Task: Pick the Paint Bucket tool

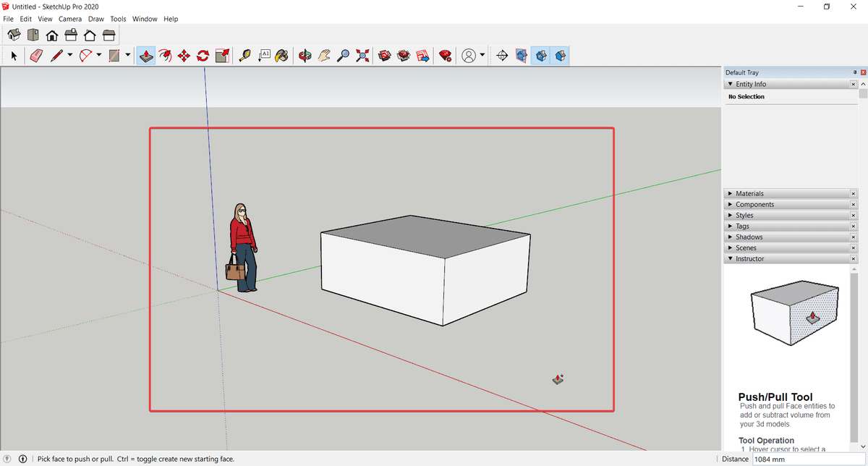Action: (x=282, y=56)
